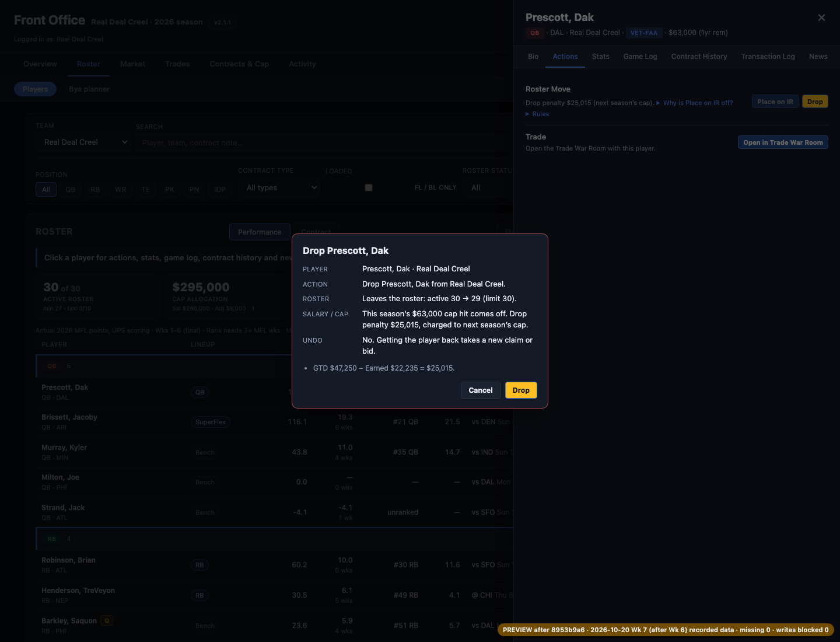Click the help question mark beside Adj $9,000
Viewport: 840px width, 642px height.
253,309
